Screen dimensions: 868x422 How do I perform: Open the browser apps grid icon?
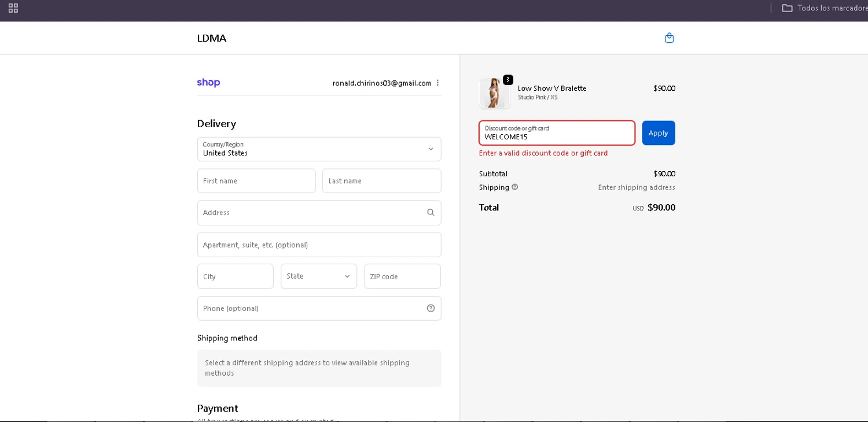tap(13, 8)
